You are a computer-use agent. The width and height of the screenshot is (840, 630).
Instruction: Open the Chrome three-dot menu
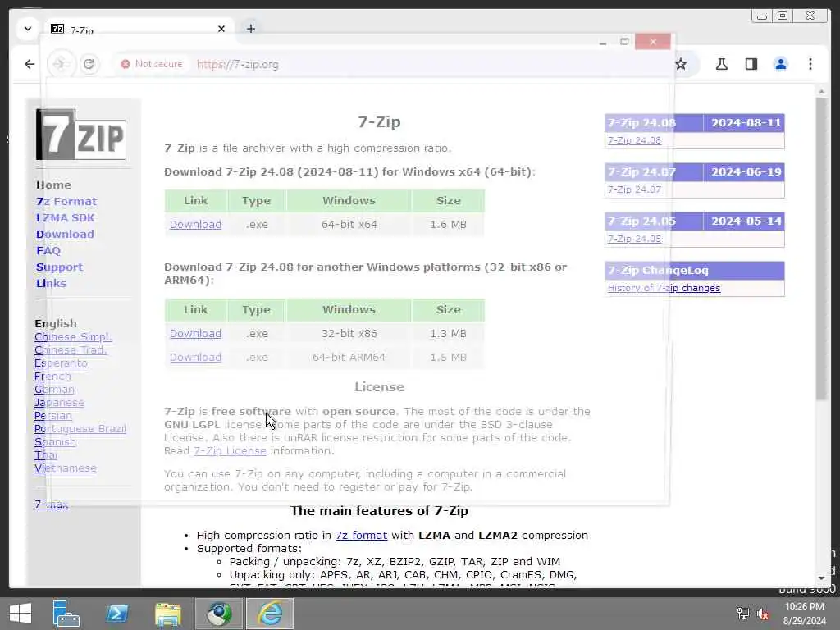coord(810,64)
